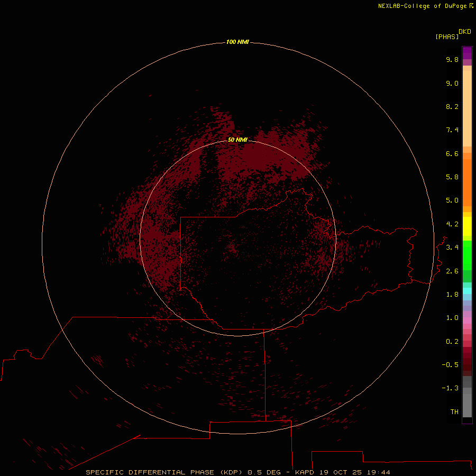The height and width of the screenshot is (476, 476).
Task: Click the DKD label above the color bar
Action: coord(465,32)
